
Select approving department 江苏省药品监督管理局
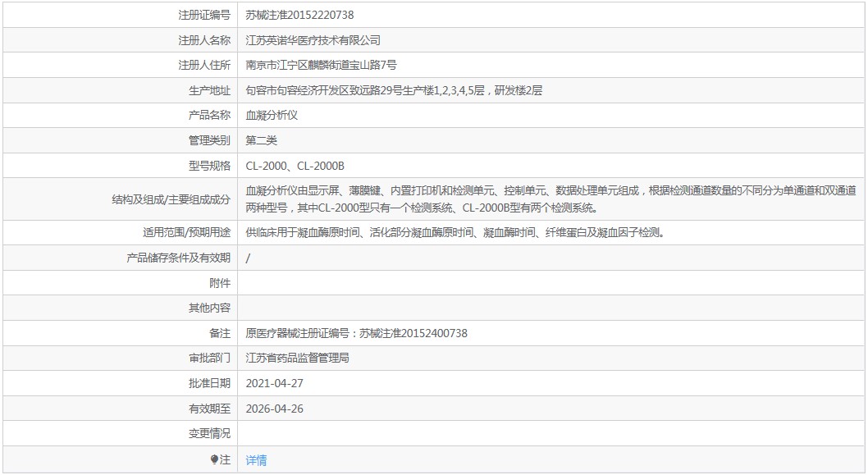coord(297,359)
